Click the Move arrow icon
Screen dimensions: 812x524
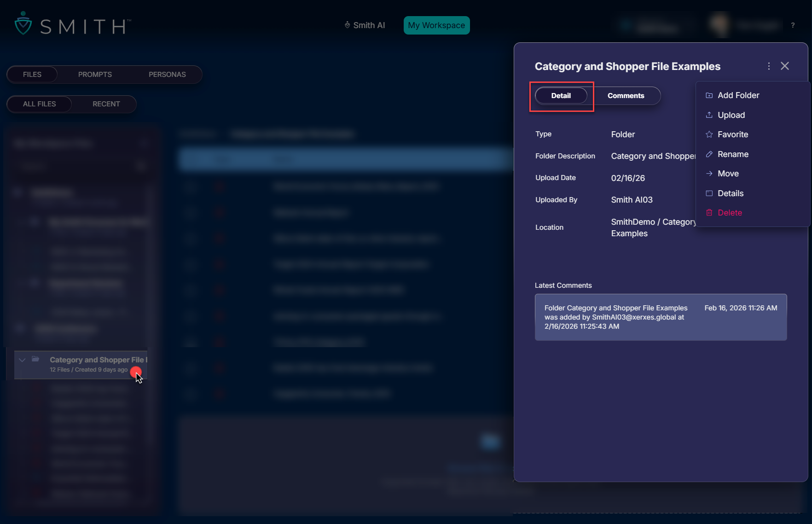[x=709, y=174]
